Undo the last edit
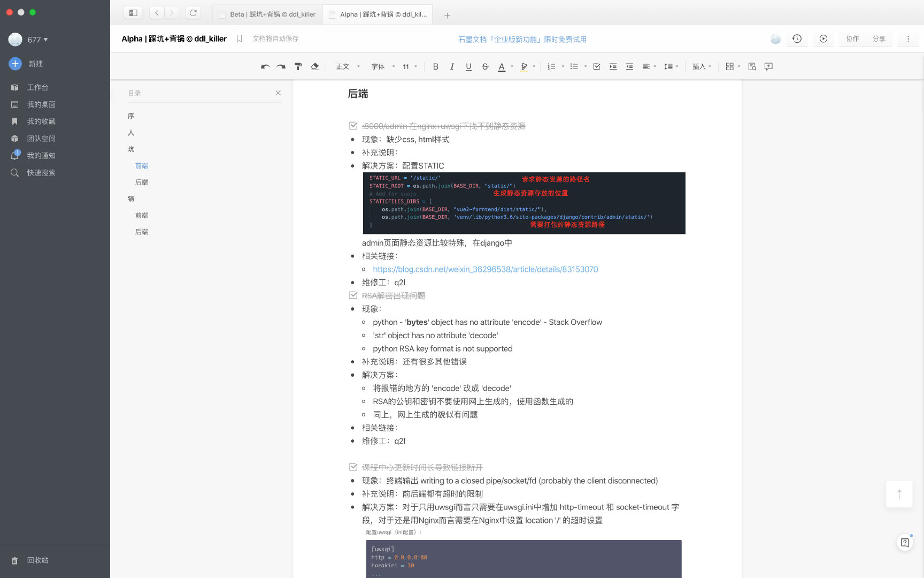The image size is (924, 578). (x=265, y=66)
